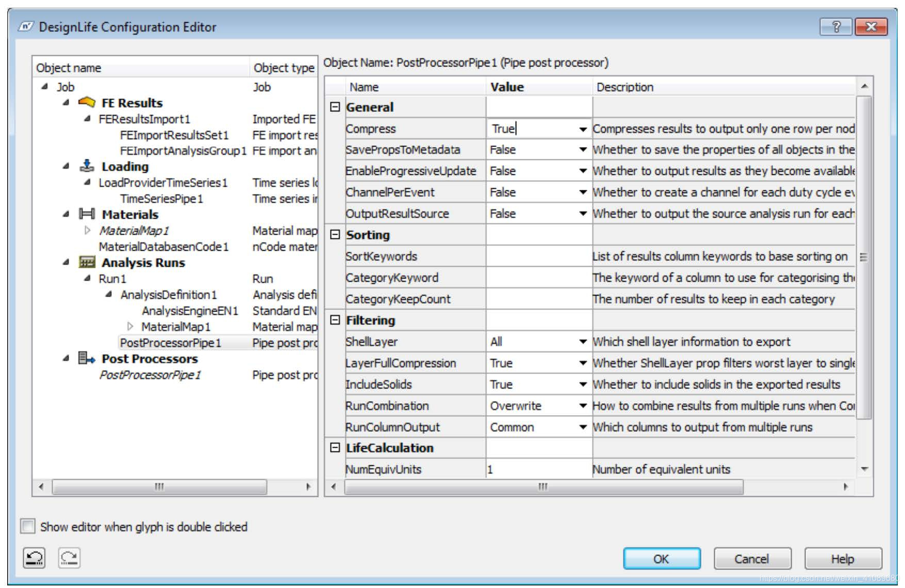Select FEImportAnalysisGroup1 in the object tree

pyautogui.click(x=183, y=151)
